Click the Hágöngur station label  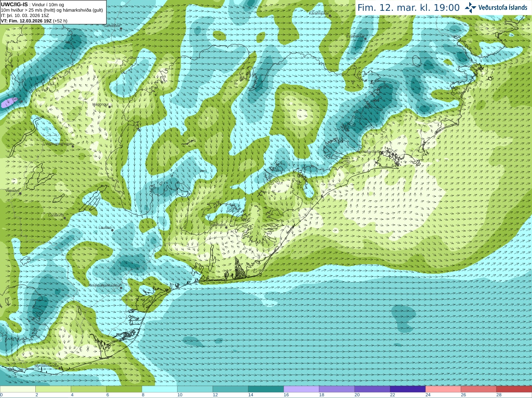pos(100,104)
